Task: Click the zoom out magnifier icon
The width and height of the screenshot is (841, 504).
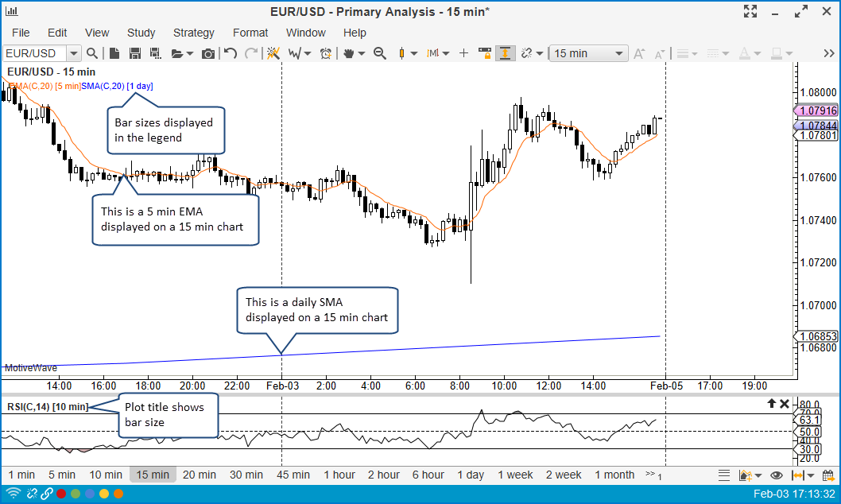Action: 380,53
